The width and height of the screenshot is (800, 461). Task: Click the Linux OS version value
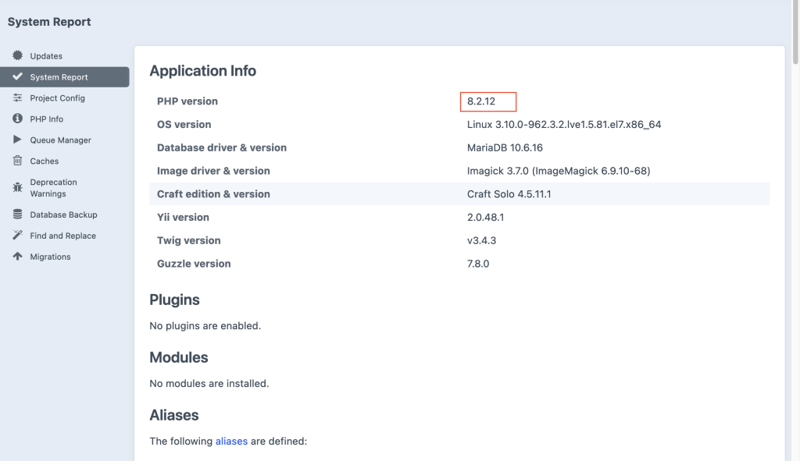click(563, 125)
